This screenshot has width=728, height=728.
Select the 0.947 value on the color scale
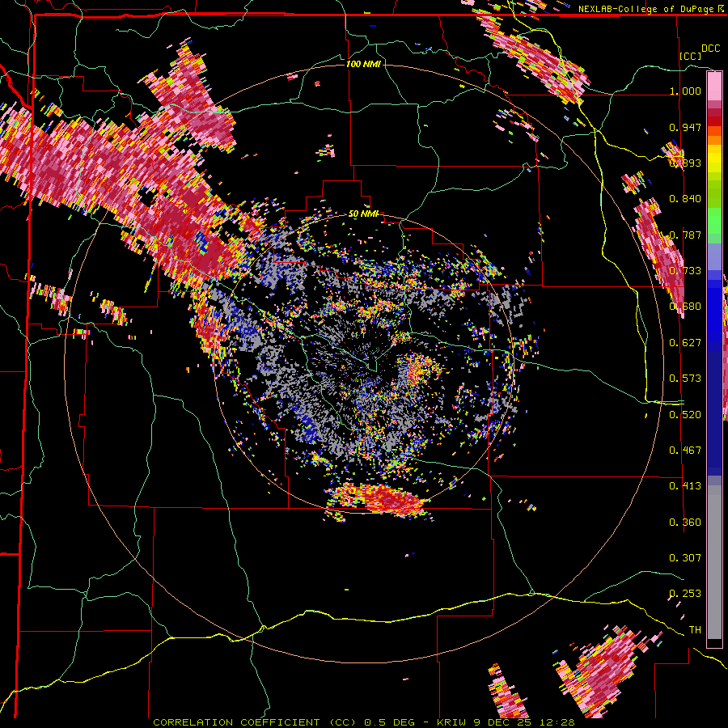(x=685, y=127)
